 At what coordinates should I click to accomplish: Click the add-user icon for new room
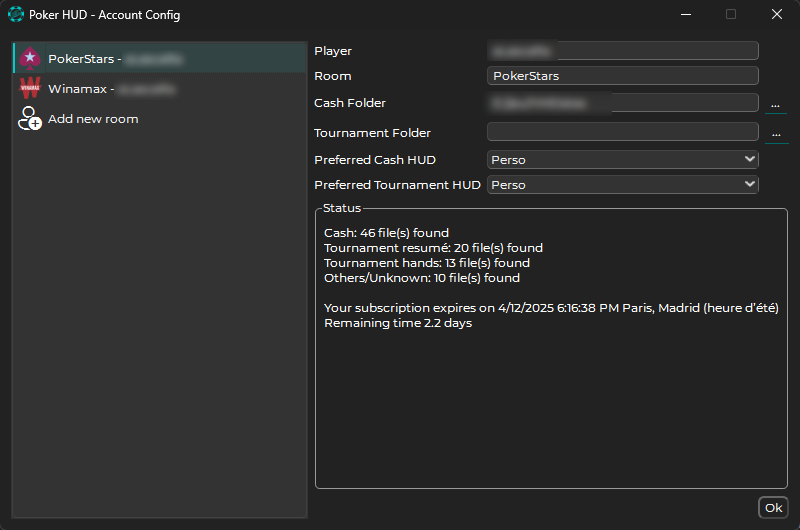pyautogui.click(x=30, y=118)
